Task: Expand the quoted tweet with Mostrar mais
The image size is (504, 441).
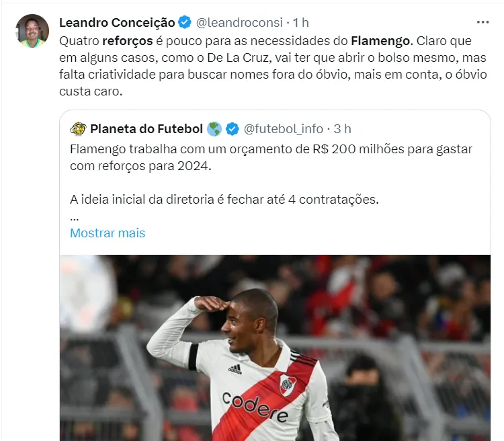Action: [x=108, y=233]
